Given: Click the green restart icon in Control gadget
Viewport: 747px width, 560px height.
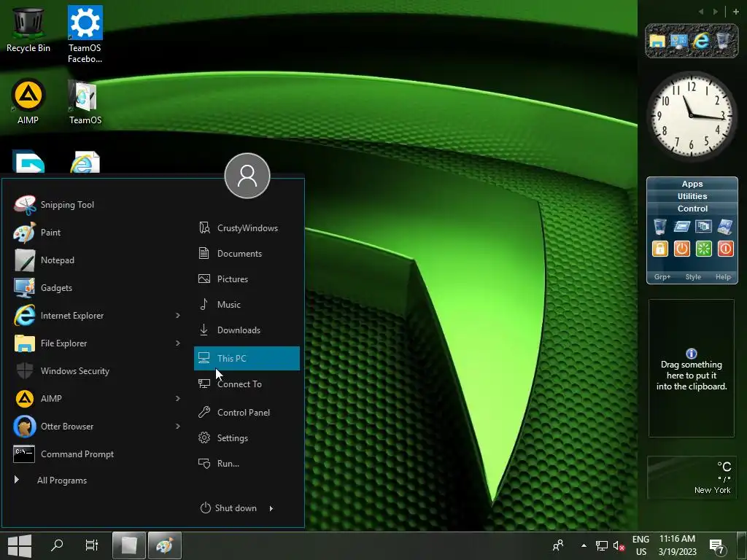Looking at the screenshot, I should pos(704,249).
